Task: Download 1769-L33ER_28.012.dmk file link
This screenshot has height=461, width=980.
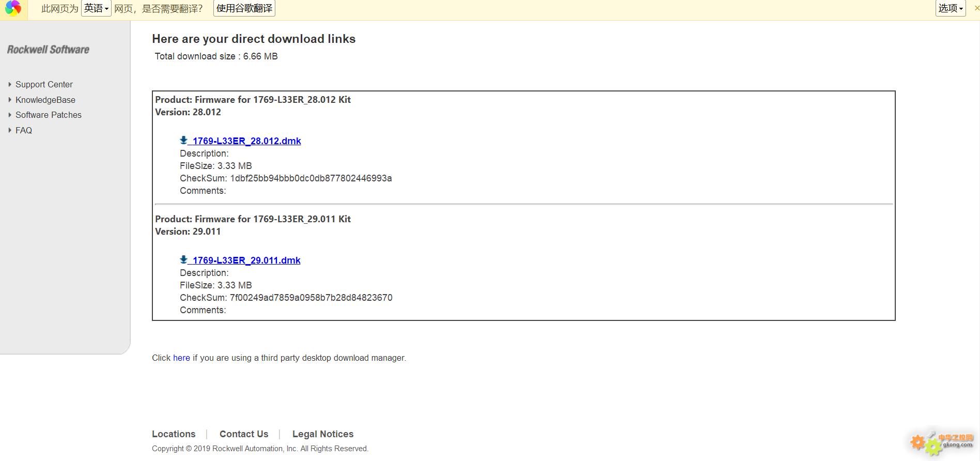Action: 246,141
